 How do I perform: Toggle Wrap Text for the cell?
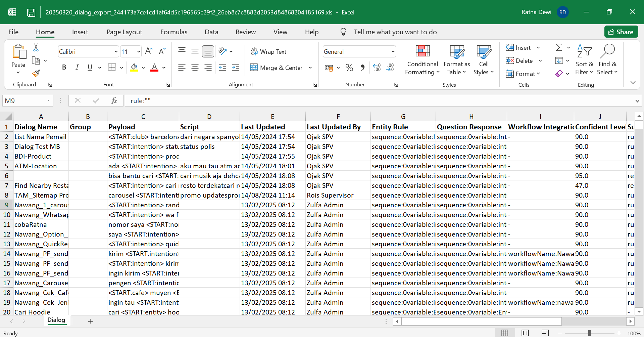coord(268,51)
